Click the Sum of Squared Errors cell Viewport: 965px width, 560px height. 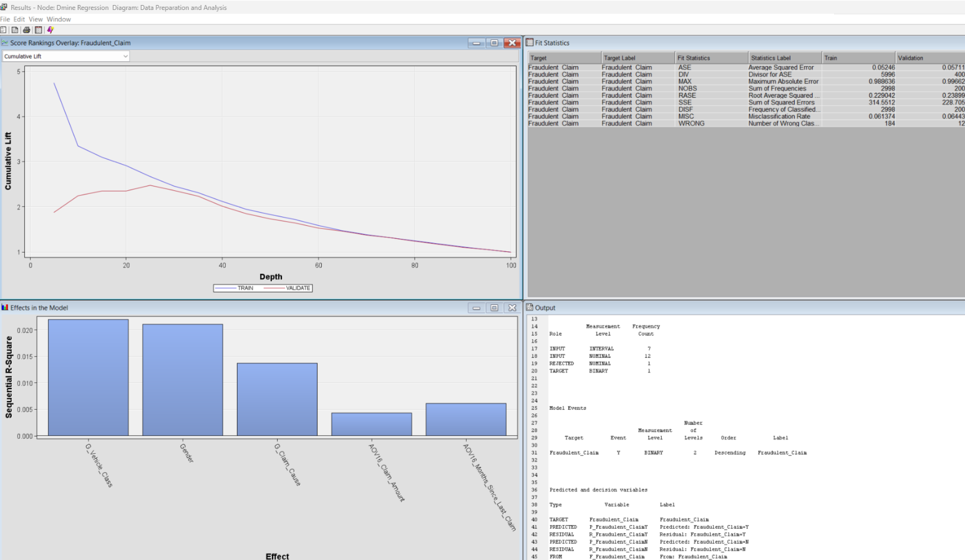coord(785,102)
